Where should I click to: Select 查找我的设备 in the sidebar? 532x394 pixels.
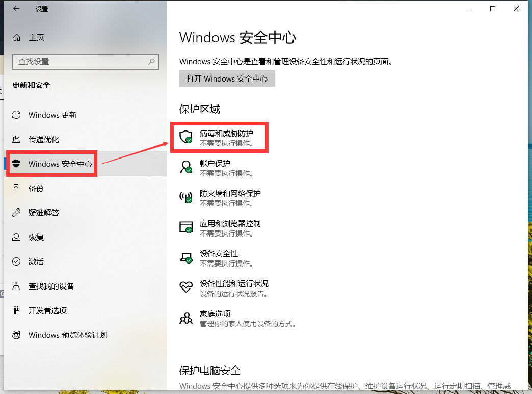pyautogui.click(x=86, y=286)
